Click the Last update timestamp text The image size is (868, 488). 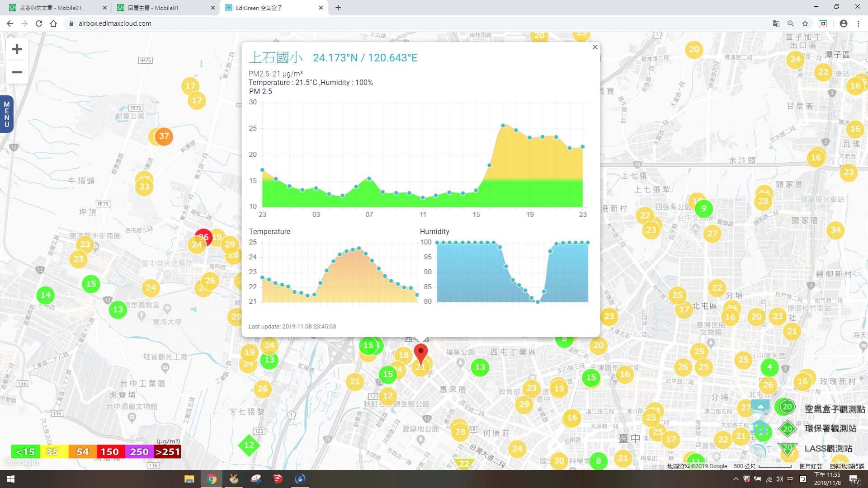pos(292,326)
